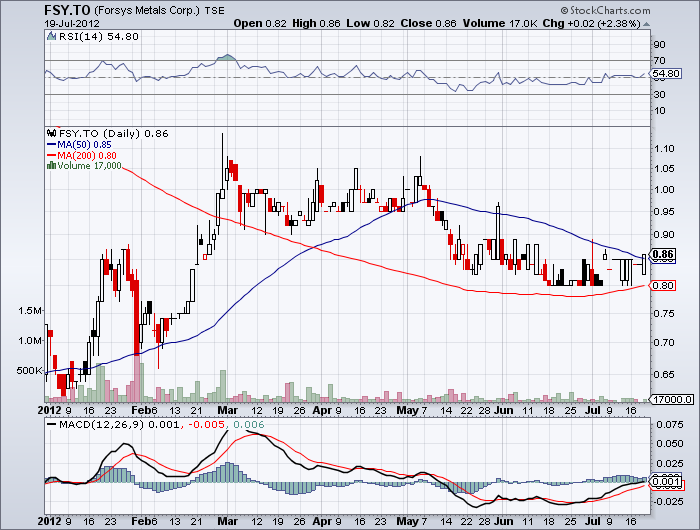Click the 90 level on RSI axis
Viewport: 700px width, 530px height.
659,44
